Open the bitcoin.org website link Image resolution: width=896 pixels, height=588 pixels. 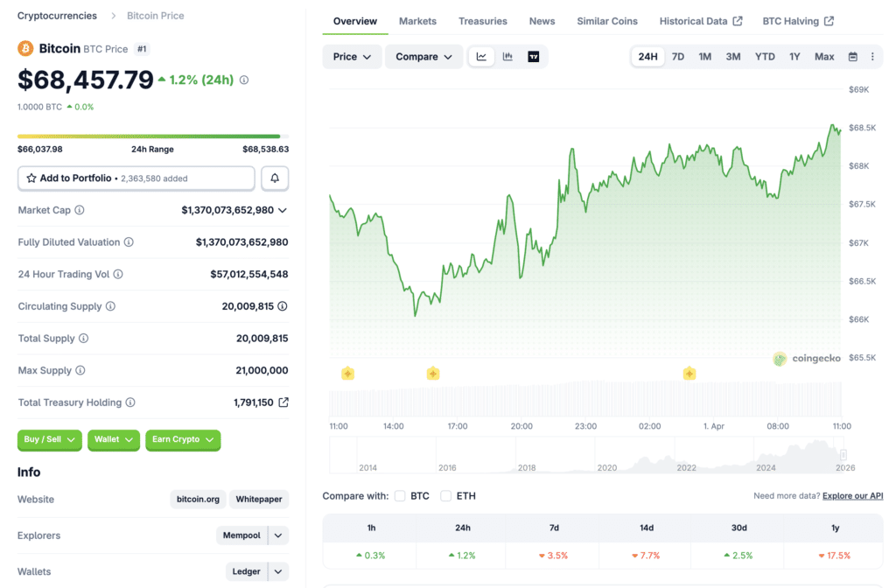click(x=198, y=500)
